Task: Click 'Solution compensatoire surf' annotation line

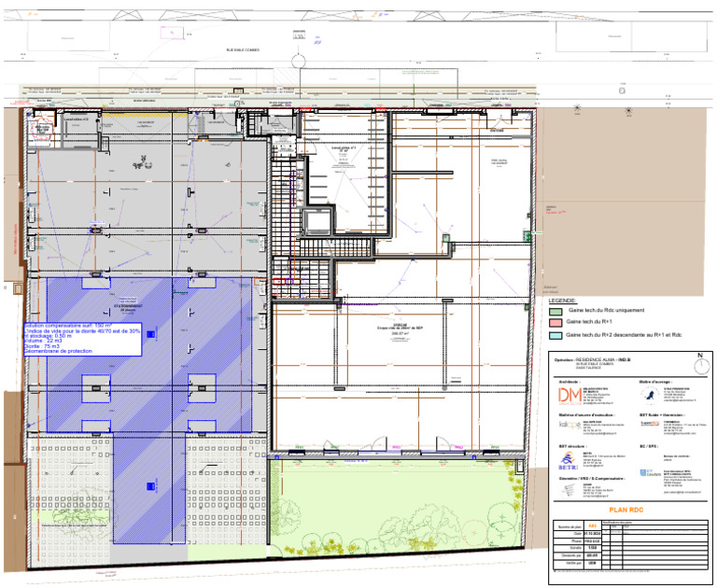Action: [67, 326]
